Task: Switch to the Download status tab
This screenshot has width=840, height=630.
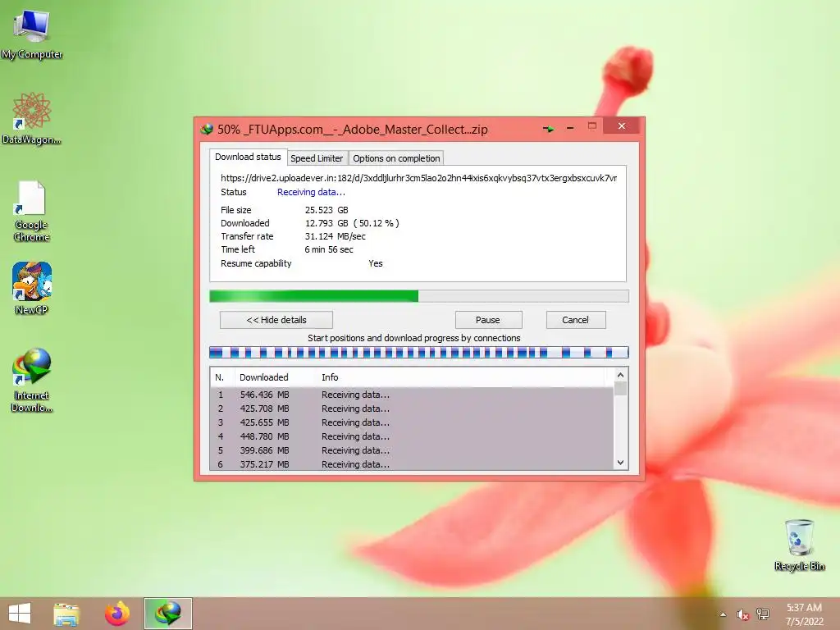Action: [x=248, y=157]
